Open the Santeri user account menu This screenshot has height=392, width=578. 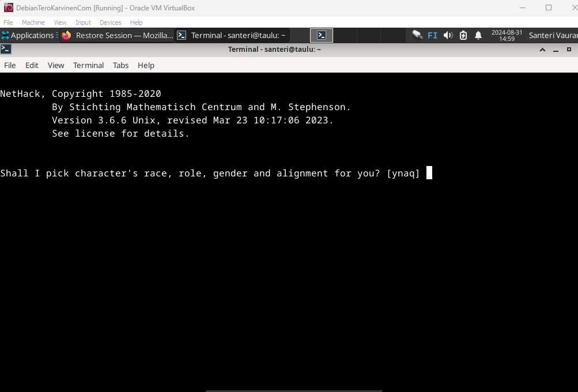(552, 35)
